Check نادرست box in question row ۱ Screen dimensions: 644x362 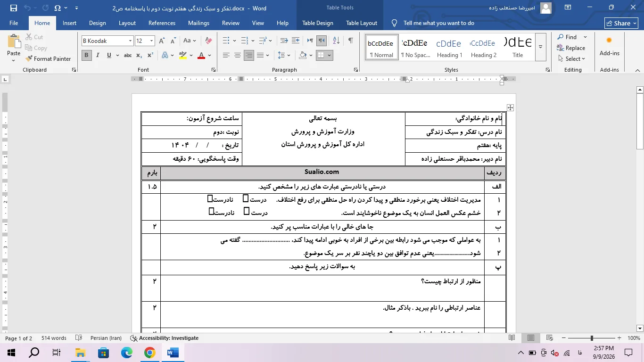210,199
